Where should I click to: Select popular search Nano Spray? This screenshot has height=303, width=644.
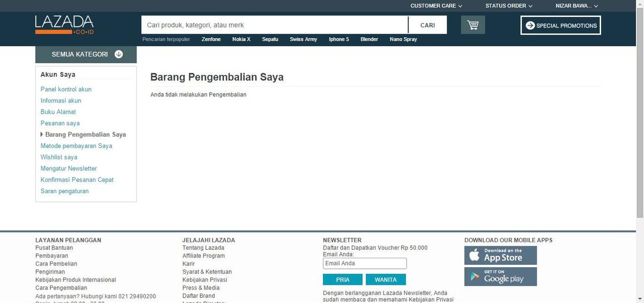[x=404, y=39]
